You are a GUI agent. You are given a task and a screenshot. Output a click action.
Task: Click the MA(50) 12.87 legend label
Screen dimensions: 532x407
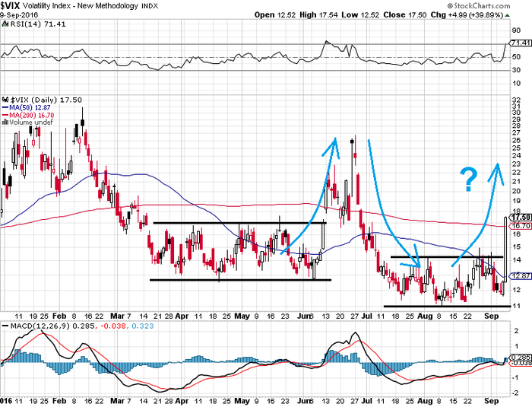click(30, 108)
